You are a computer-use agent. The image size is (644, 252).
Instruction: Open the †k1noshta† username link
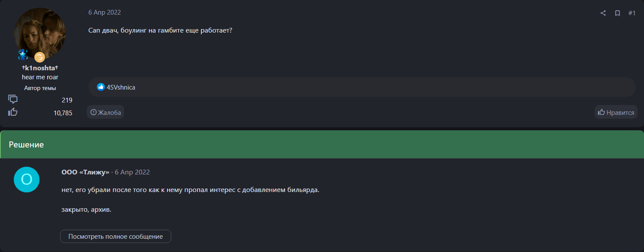coord(40,68)
